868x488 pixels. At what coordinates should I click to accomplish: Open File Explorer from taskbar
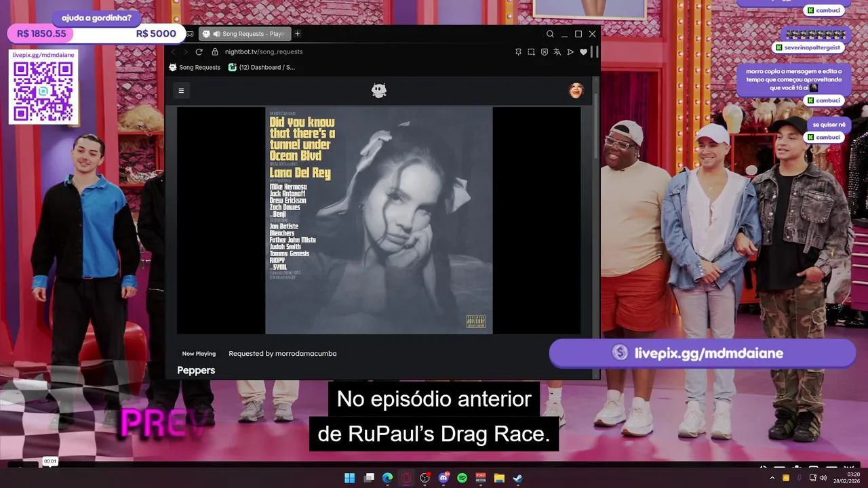pos(499,478)
